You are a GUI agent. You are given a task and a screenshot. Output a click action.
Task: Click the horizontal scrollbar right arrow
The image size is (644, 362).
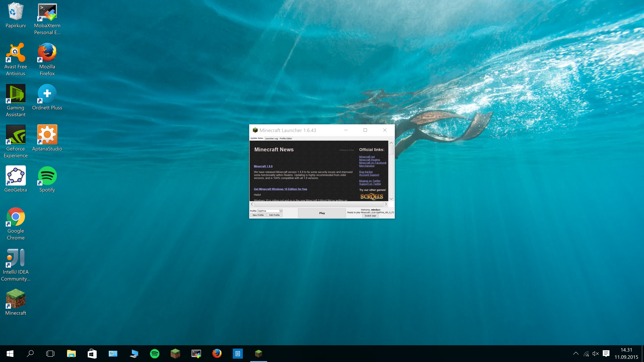pyautogui.click(x=386, y=204)
